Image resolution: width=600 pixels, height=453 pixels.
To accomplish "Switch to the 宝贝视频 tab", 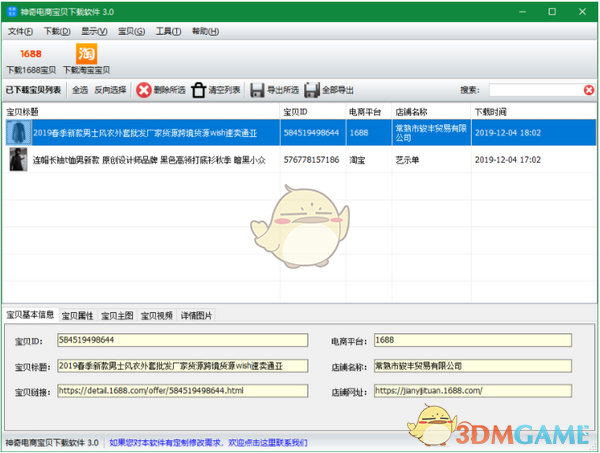I will [157, 315].
